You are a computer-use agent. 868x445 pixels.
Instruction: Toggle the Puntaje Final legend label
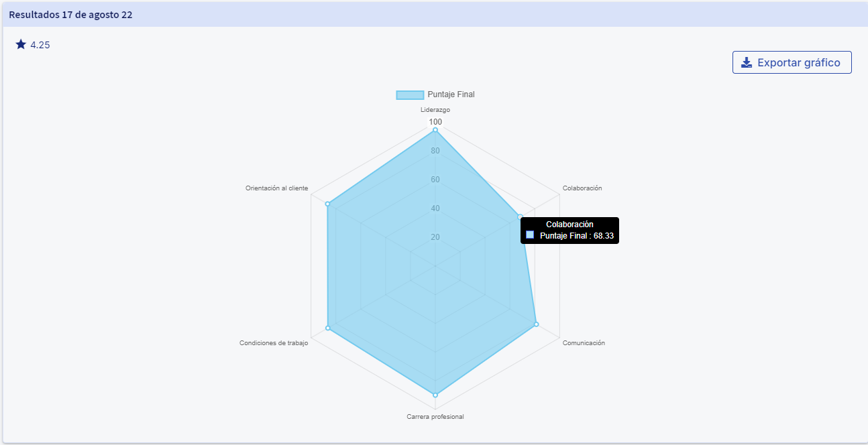coord(451,94)
